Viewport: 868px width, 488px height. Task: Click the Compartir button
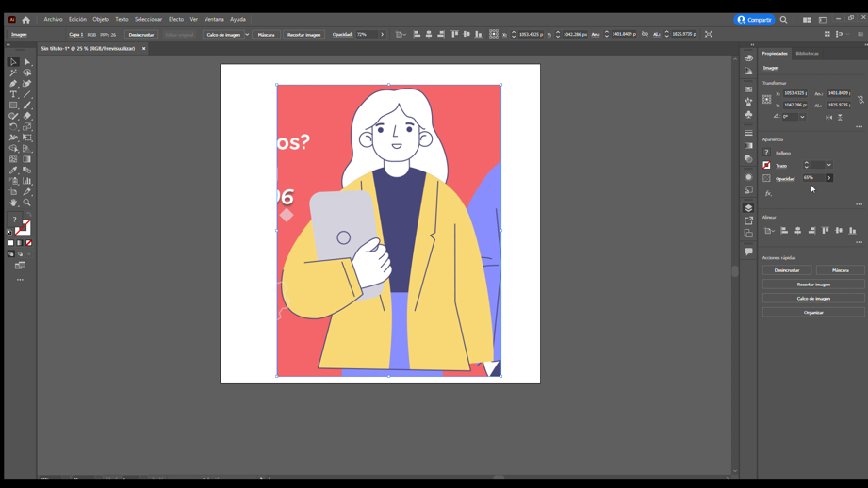[x=754, y=20]
